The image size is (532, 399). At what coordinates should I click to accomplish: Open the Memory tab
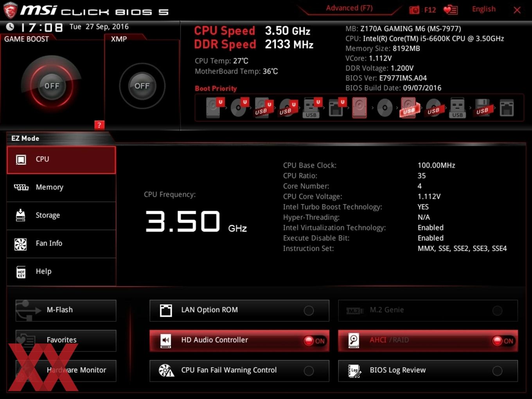(x=61, y=188)
